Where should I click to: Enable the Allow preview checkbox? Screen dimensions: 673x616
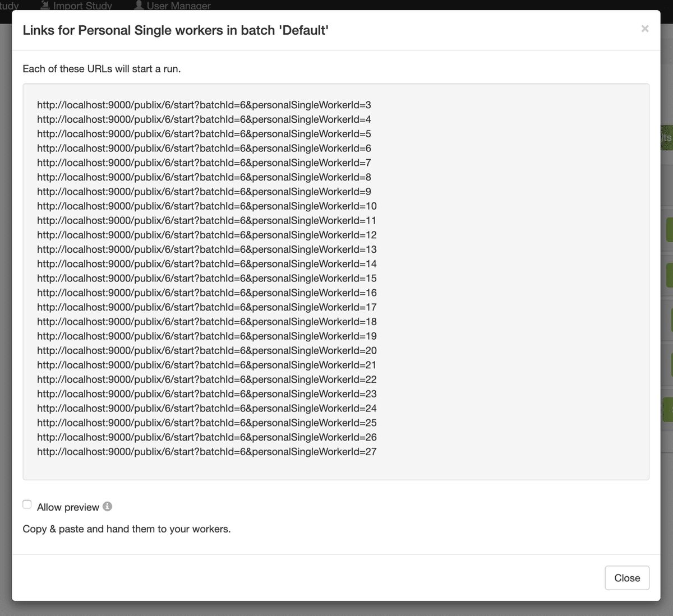[x=27, y=504]
